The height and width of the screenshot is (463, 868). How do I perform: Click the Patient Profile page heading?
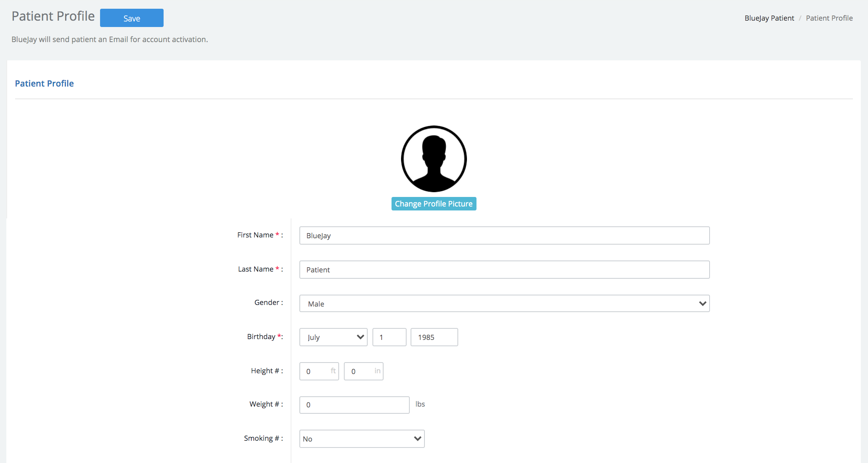tap(53, 16)
